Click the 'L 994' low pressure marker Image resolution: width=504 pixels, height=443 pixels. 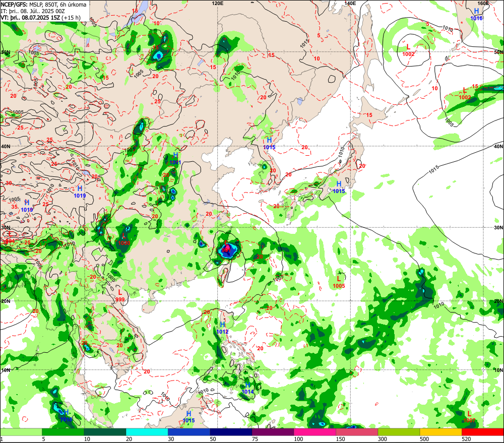pos(10,237)
